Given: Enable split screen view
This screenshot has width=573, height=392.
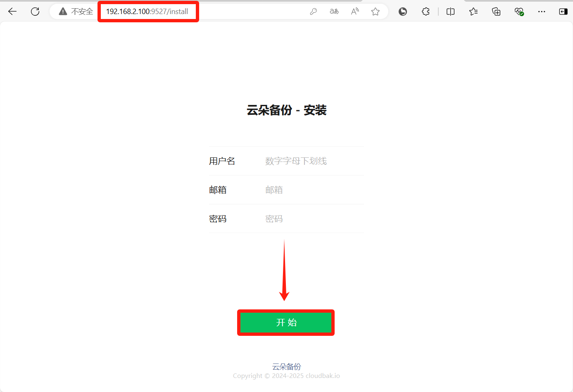Looking at the screenshot, I should point(450,12).
